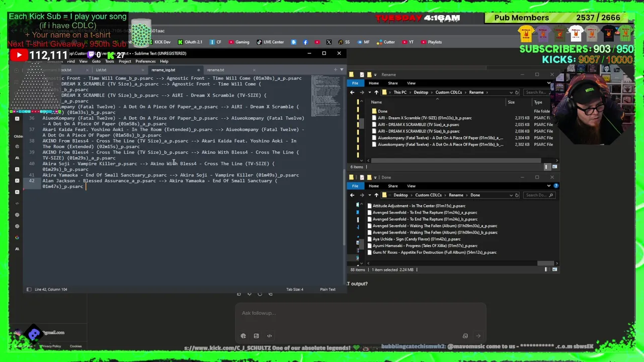This screenshot has width=644, height=362.
Task: Expand address history in Rename window
Action: [511, 93]
